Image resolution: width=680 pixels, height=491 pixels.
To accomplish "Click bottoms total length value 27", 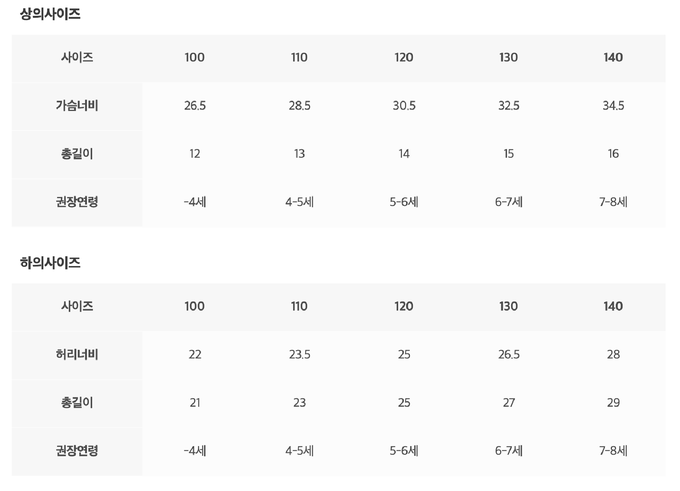I will pyautogui.click(x=508, y=403).
